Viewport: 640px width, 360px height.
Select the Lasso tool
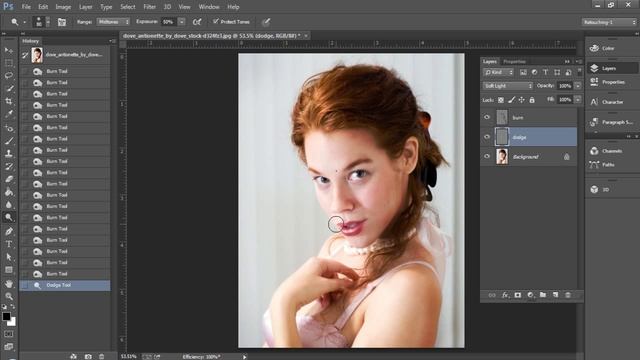point(9,76)
